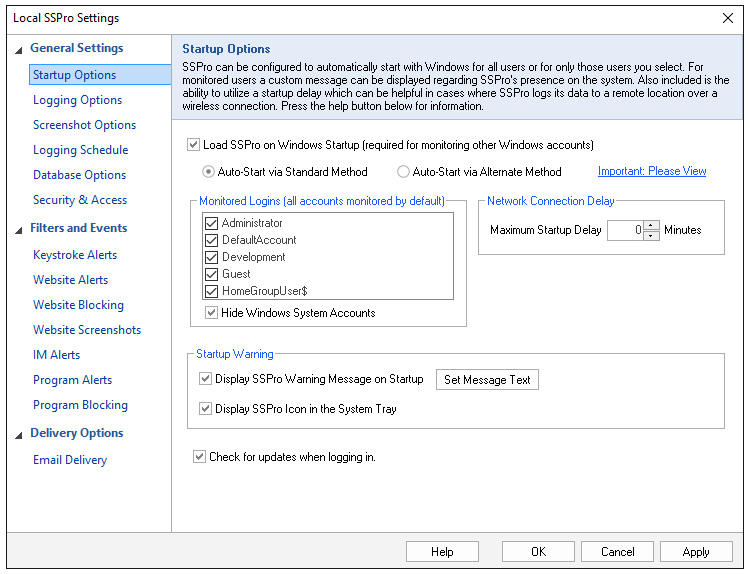Open Program Alerts settings
The image size is (750, 574).
(72, 380)
